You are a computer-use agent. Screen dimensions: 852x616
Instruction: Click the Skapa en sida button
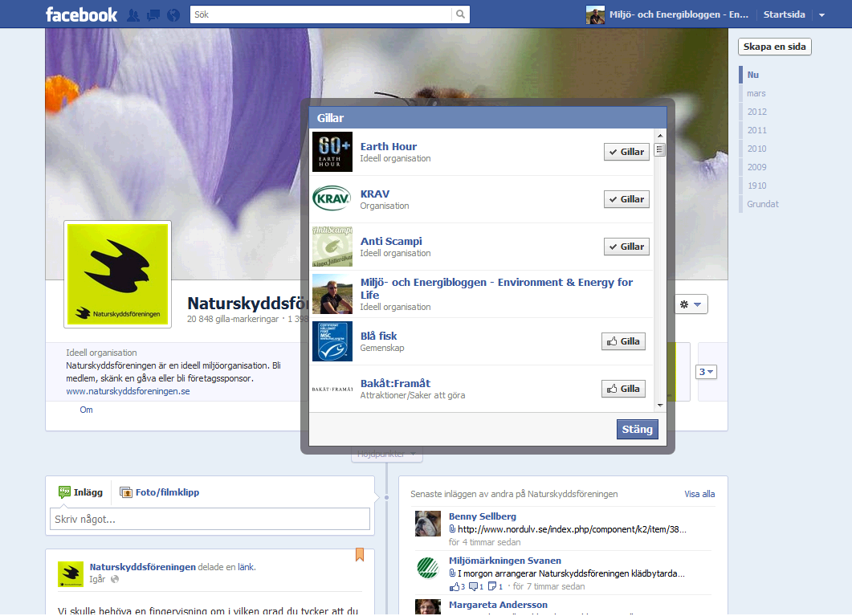(774, 47)
